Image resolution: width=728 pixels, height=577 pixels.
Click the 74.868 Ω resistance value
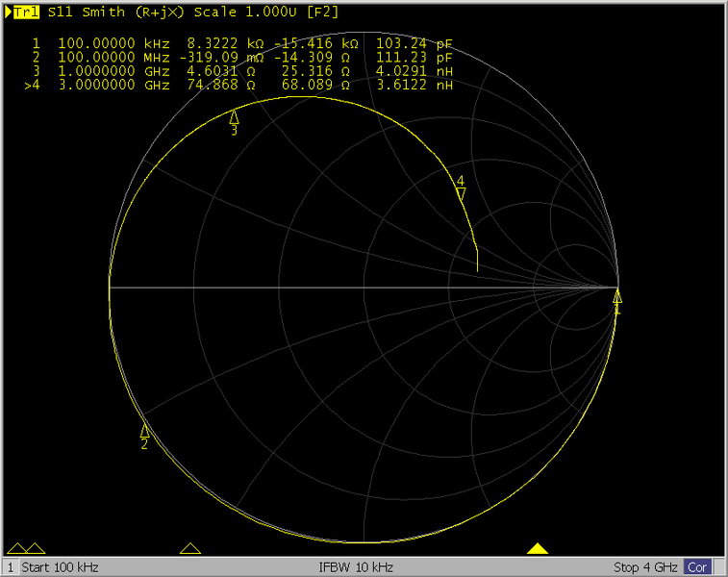tap(221, 85)
